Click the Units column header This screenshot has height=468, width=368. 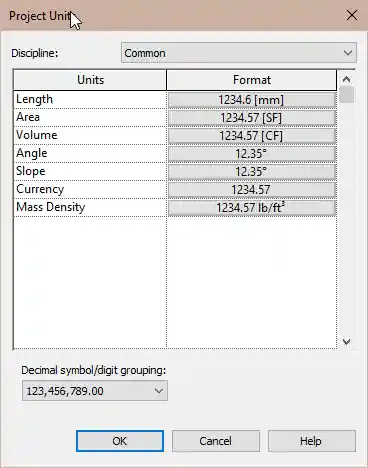90,80
